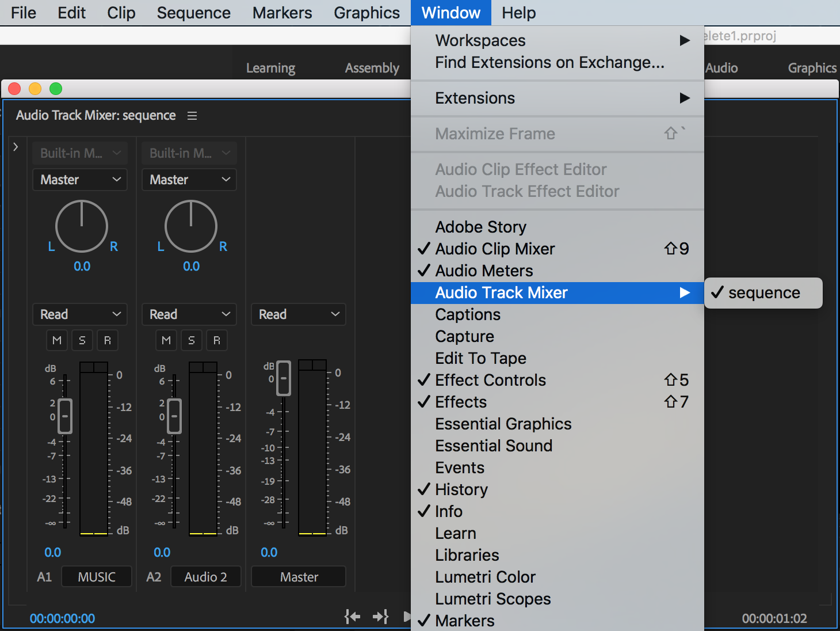Choose Find Extensions on Exchange
Image resolution: width=840 pixels, height=631 pixels.
(x=558, y=62)
